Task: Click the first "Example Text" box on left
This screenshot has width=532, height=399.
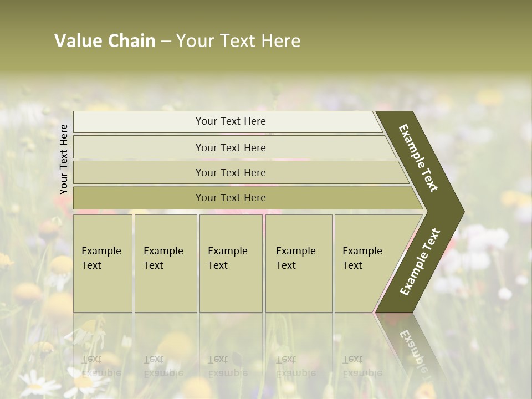Action: pos(103,263)
